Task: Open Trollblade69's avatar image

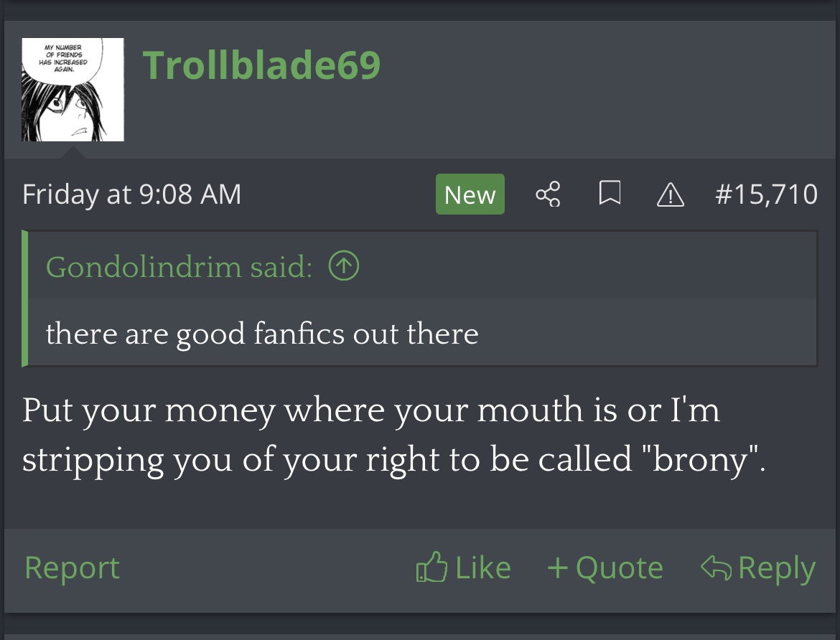Action: [73, 90]
